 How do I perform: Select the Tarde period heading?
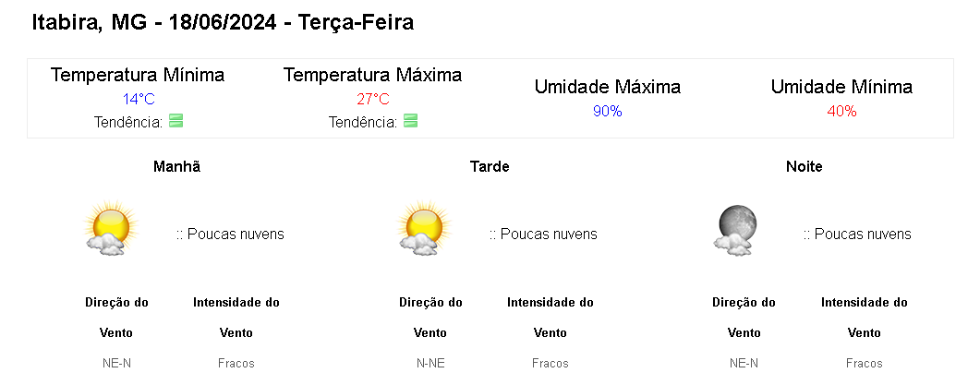coord(490,167)
